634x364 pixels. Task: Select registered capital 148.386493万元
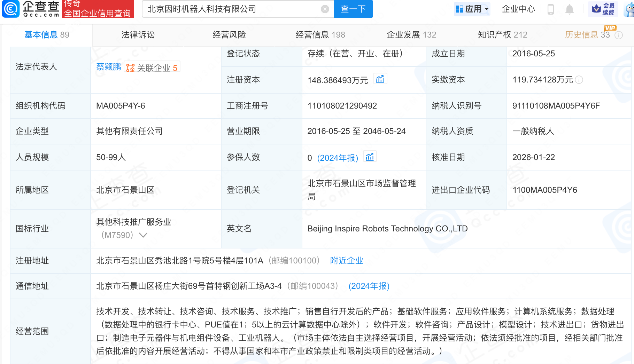point(338,80)
